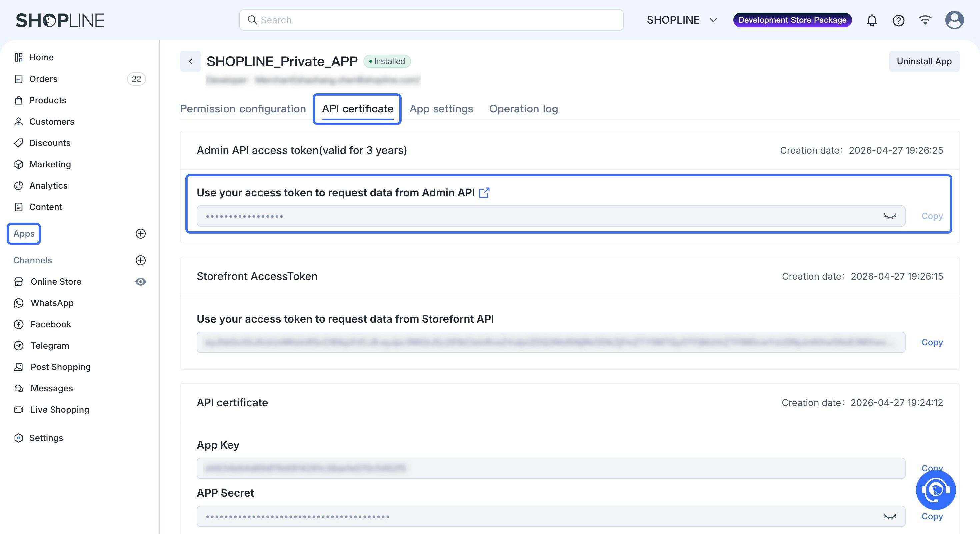
Task: Click the App Key value field
Action: point(551,468)
